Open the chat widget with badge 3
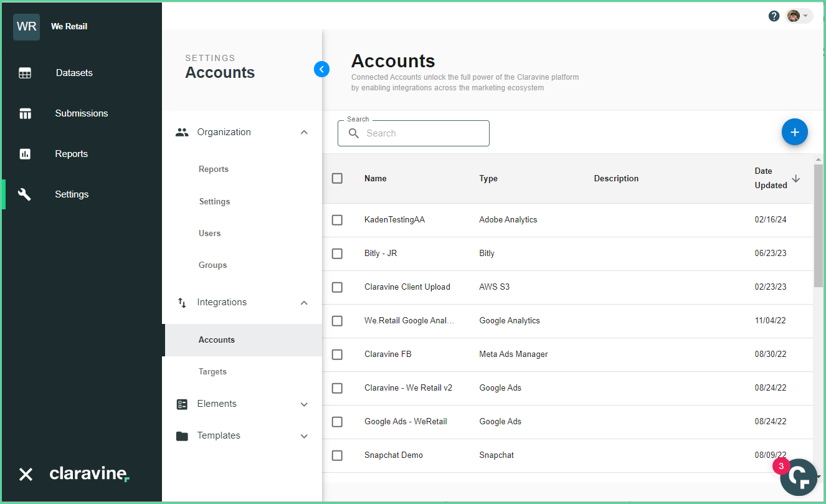Viewport: 826px width, 504px height. (798, 477)
